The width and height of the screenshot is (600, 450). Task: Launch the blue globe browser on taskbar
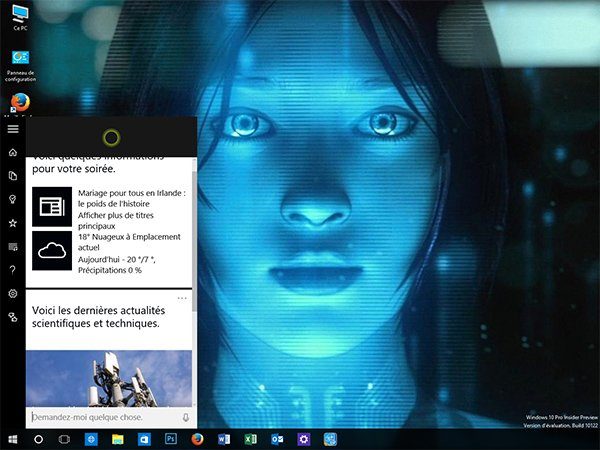pyautogui.click(x=91, y=439)
